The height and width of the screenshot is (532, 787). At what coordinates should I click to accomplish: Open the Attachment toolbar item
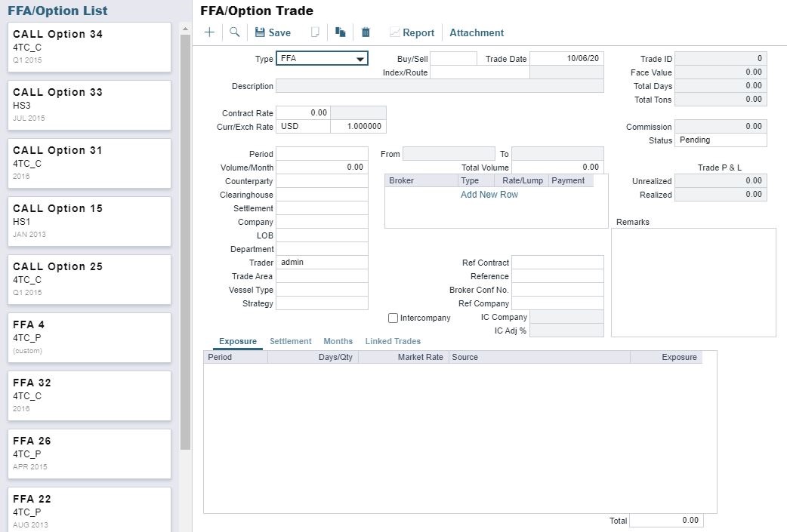click(477, 32)
